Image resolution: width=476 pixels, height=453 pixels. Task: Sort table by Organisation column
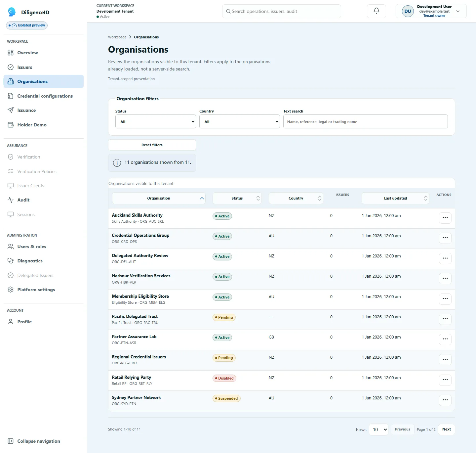(159, 198)
